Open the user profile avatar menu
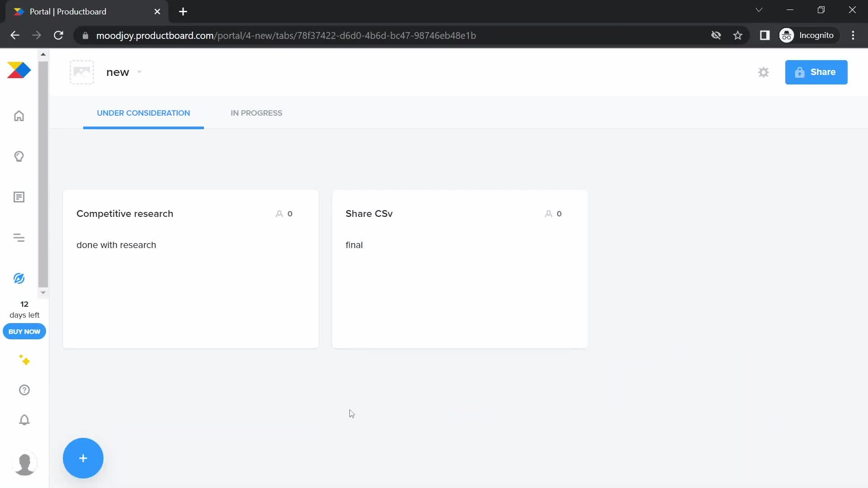The width and height of the screenshot is (868, 488). click(24, 464)
